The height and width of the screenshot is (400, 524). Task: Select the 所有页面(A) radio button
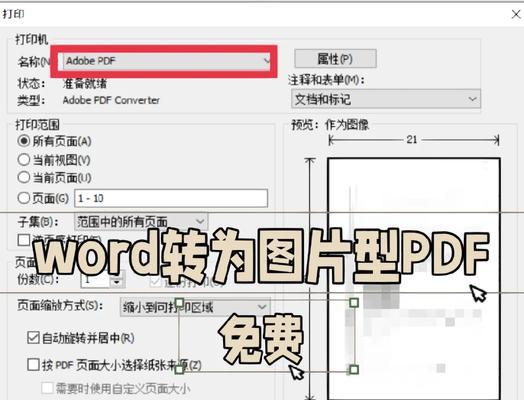[x=24, y=141]
